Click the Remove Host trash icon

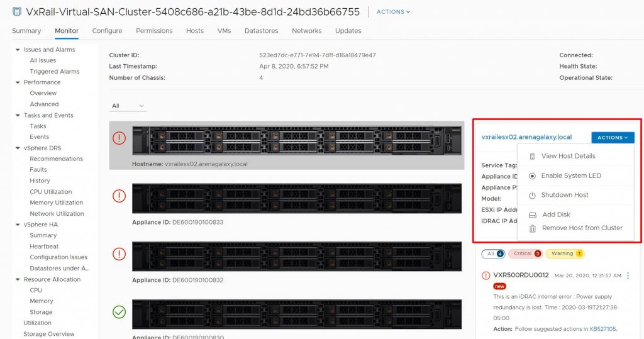[x=532, y=228]
